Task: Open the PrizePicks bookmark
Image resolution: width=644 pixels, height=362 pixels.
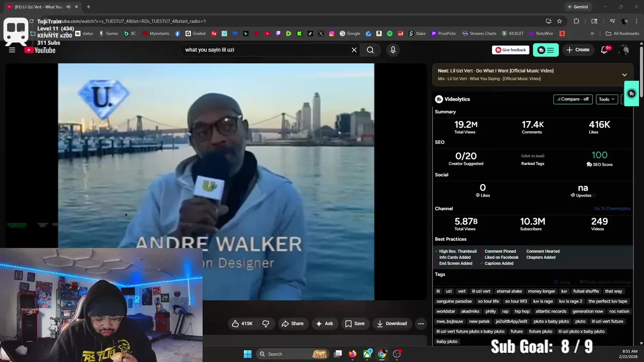Action: 442,34
